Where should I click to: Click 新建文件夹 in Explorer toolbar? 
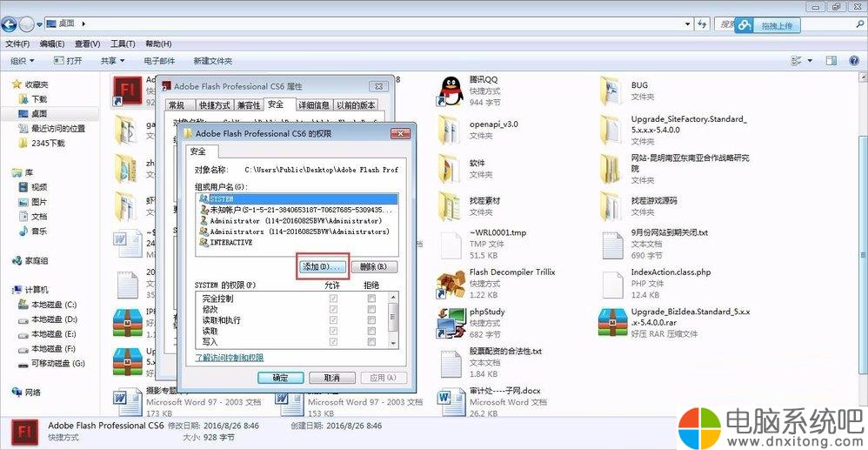point(212,61)
